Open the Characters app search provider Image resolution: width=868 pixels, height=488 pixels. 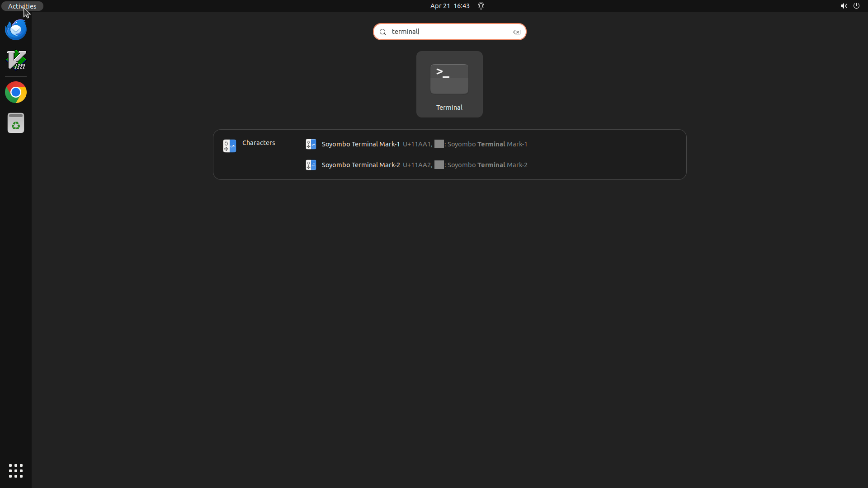click(259, 143)
